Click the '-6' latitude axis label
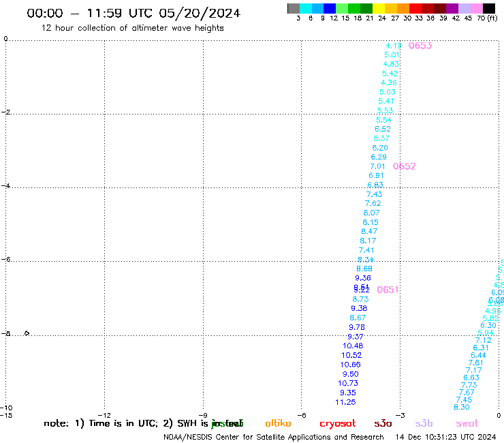This screenshot has height=443, width=504. point(5,259)
